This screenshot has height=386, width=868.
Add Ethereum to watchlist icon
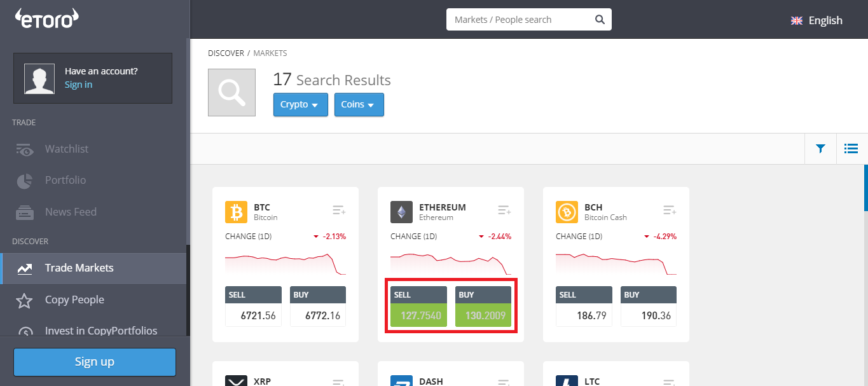click(504, 210)
